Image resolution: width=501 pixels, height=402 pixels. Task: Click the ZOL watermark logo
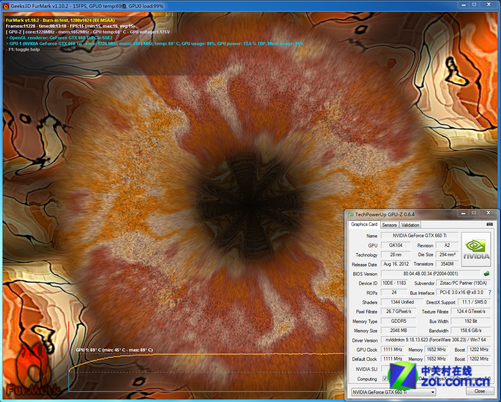[x=439, y=377]
